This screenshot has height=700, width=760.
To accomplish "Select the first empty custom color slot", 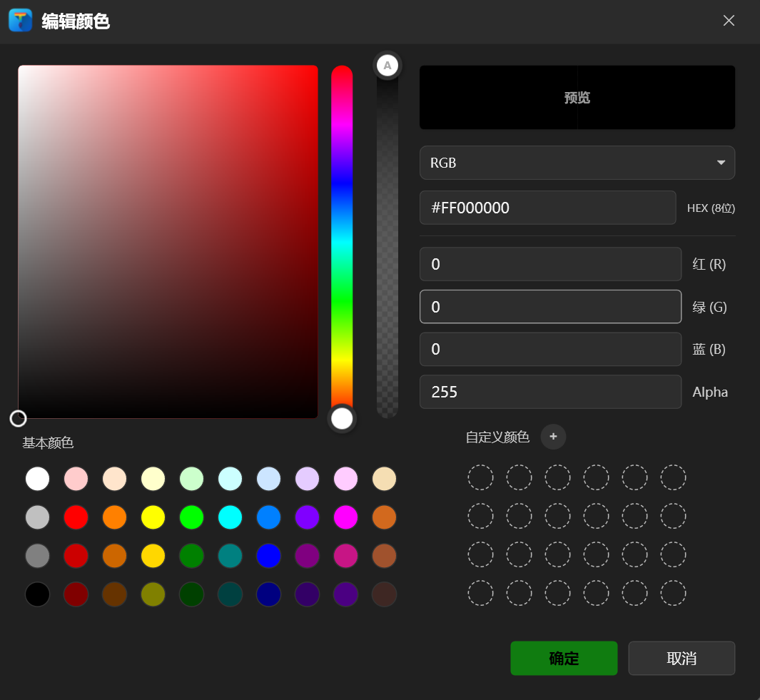I will (480, 477).
